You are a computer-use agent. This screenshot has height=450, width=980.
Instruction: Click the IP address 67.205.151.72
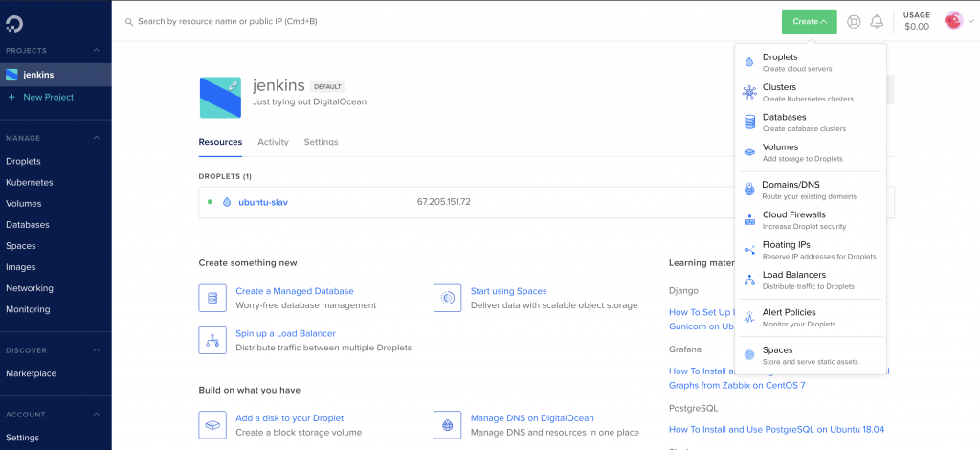point(444,202)
